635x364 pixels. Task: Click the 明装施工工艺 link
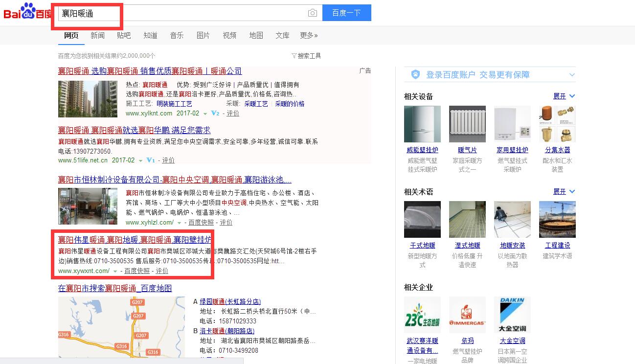coord(174,104)
